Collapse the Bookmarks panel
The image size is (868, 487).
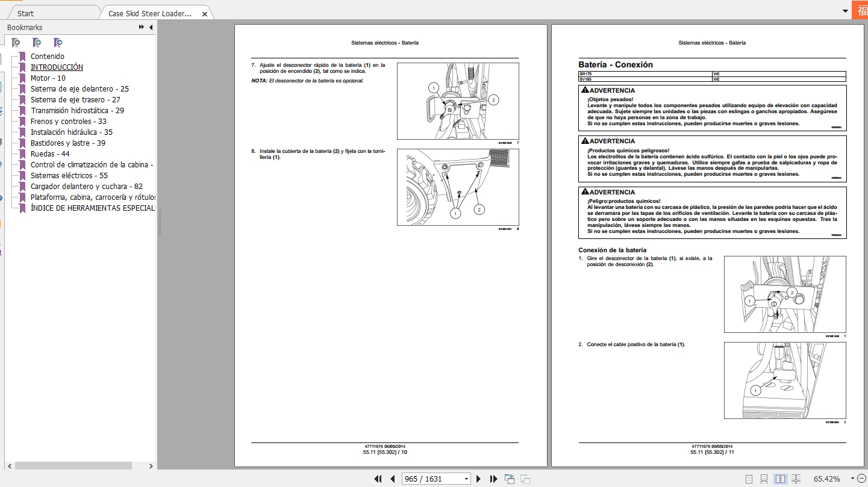[151, 27]
